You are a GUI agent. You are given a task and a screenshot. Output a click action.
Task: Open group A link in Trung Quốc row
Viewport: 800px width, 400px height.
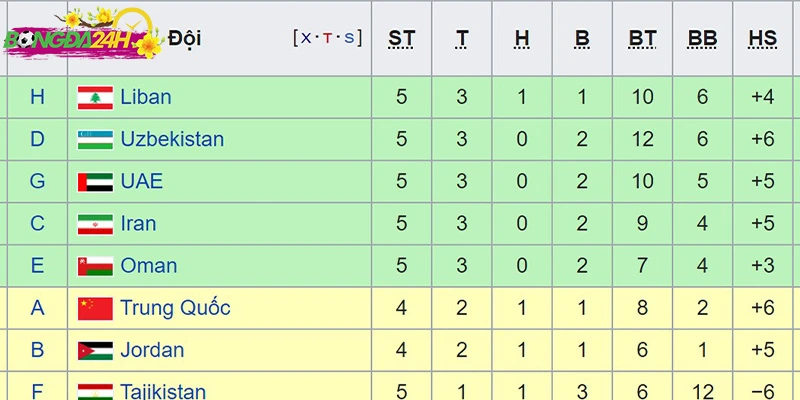(x=37, y=308)
